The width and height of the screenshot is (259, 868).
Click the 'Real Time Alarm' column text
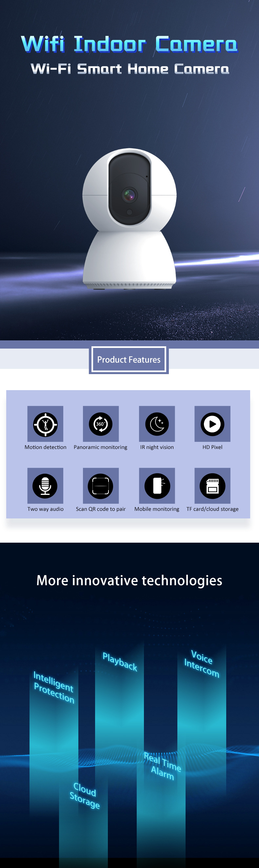point(163,766)
